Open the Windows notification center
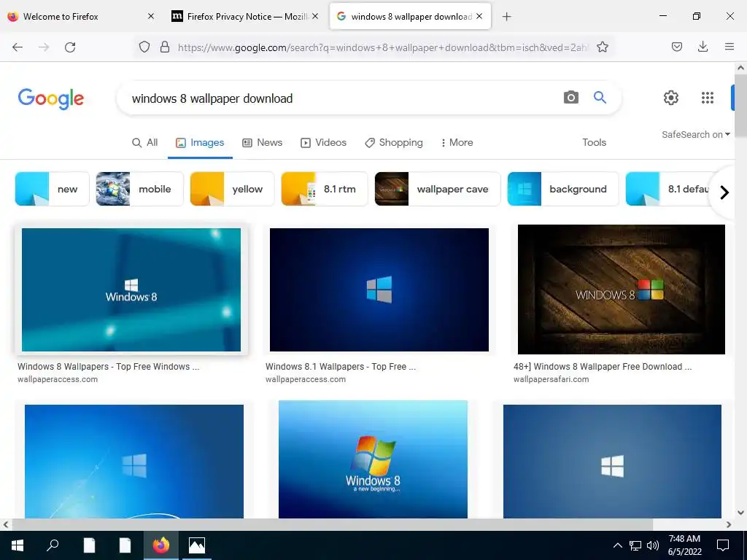 723,545
